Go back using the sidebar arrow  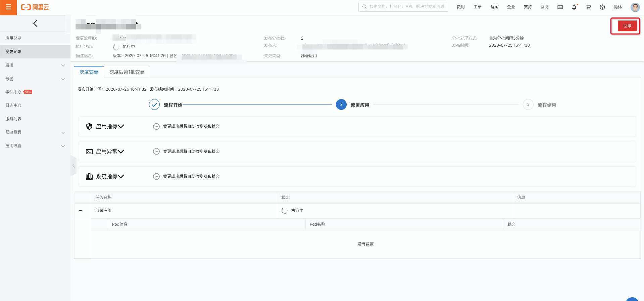point(35,23)
